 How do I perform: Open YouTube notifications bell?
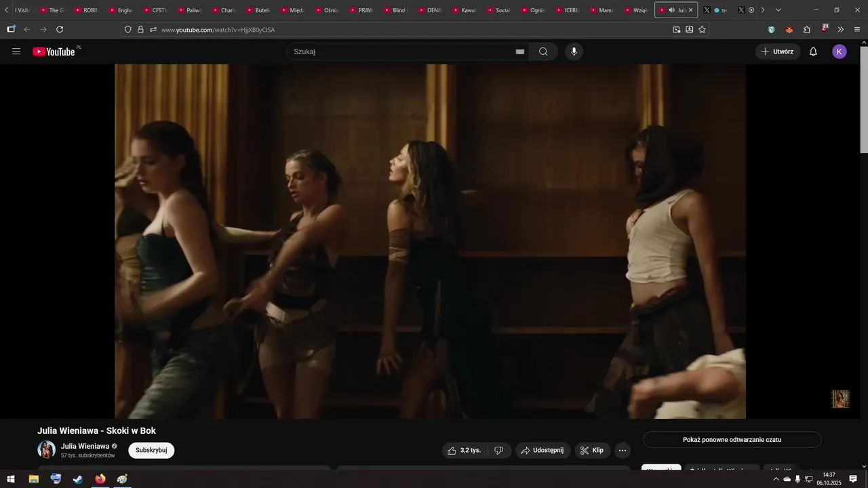pyautogui.click(x=813, y=52)
